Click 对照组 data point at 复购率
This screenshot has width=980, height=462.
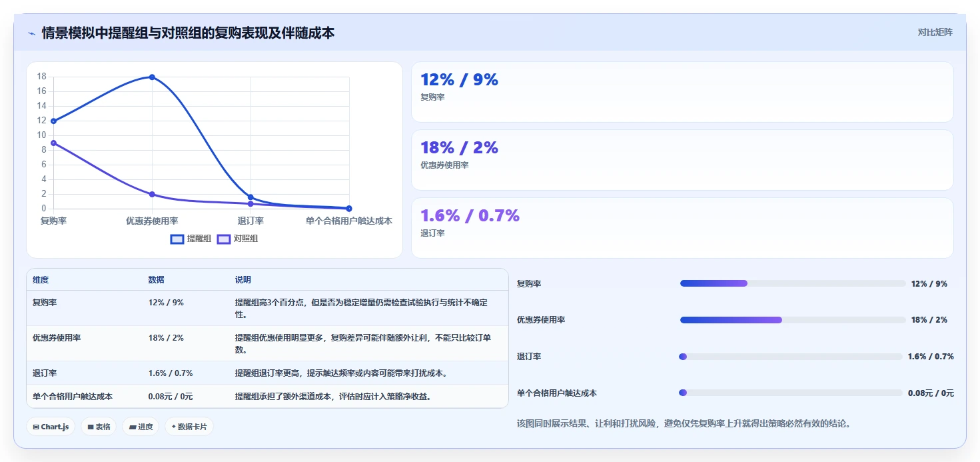[53, 143]
